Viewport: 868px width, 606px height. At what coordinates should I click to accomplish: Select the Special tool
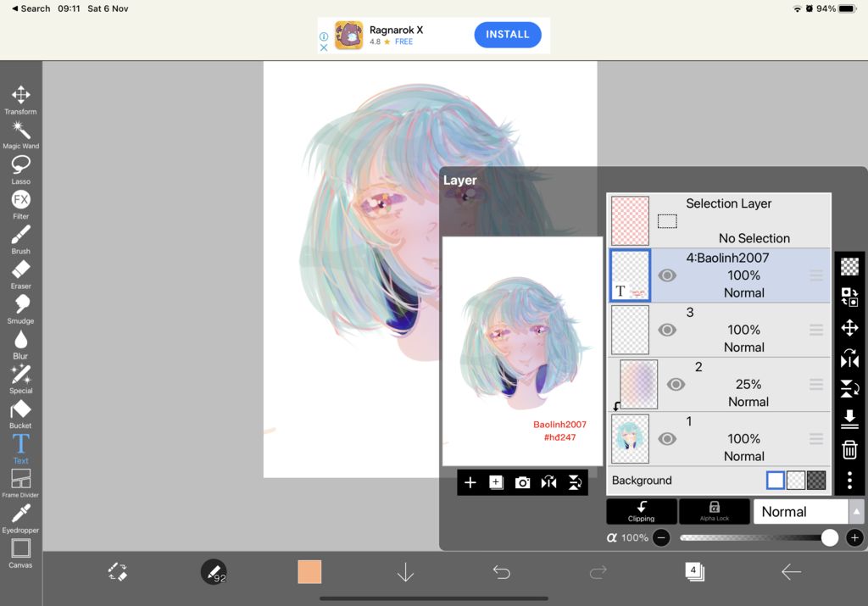(20, 379)
